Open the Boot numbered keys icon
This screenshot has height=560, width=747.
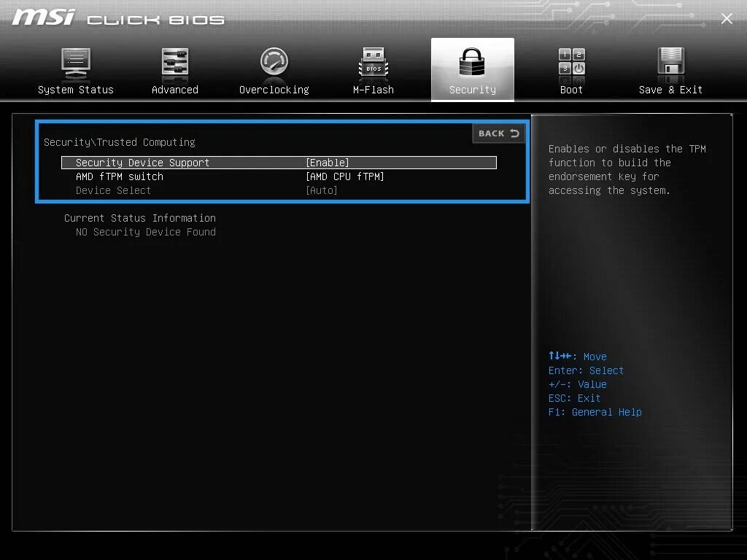point(572,62)
